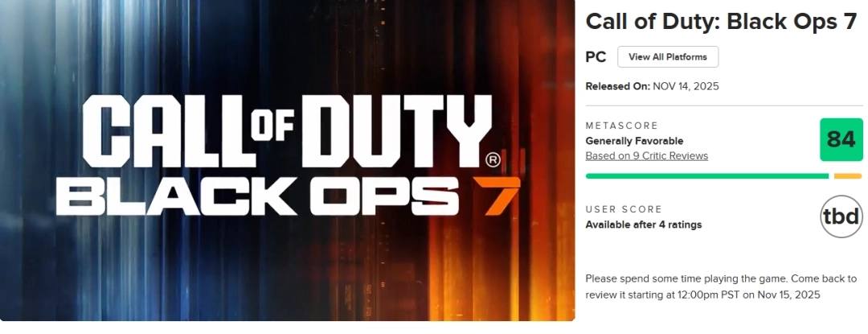This screenshot has width=868, height=334.
Task: Click the USER SCORE section heading
Action: click(x=624, y=209)
